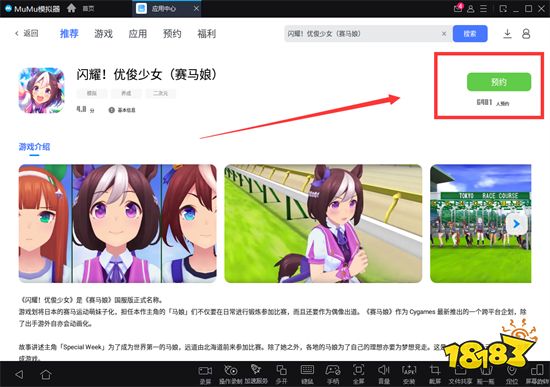Open the 操作录制 macro recorder
The image size is (550, 387).
pyautogui.click(x=230, y=374)
